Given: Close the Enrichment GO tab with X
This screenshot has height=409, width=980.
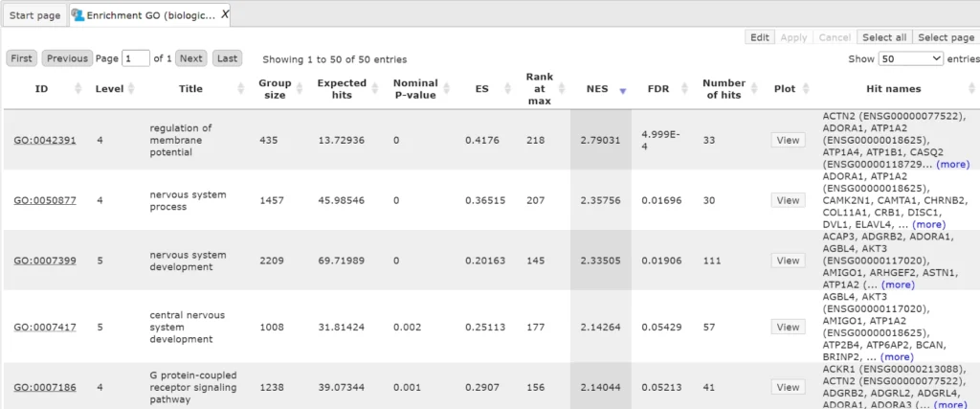Looking at the screenshot, I should point(225,15).
